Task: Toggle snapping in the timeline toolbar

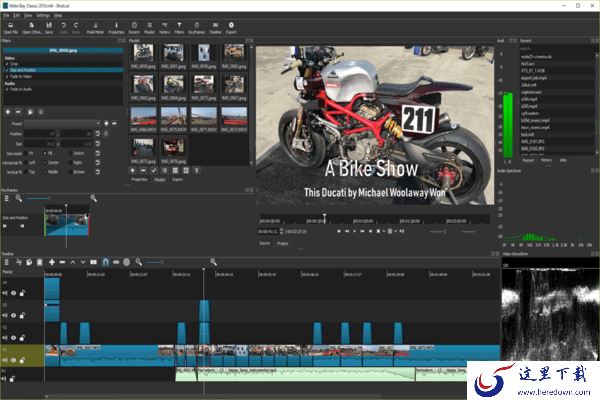Action: 106,262
